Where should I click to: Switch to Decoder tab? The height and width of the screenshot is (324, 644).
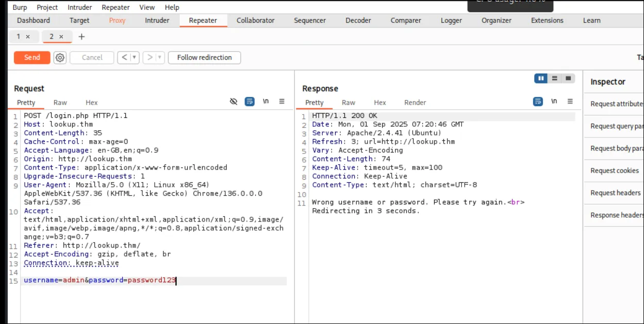coord(358,21)
